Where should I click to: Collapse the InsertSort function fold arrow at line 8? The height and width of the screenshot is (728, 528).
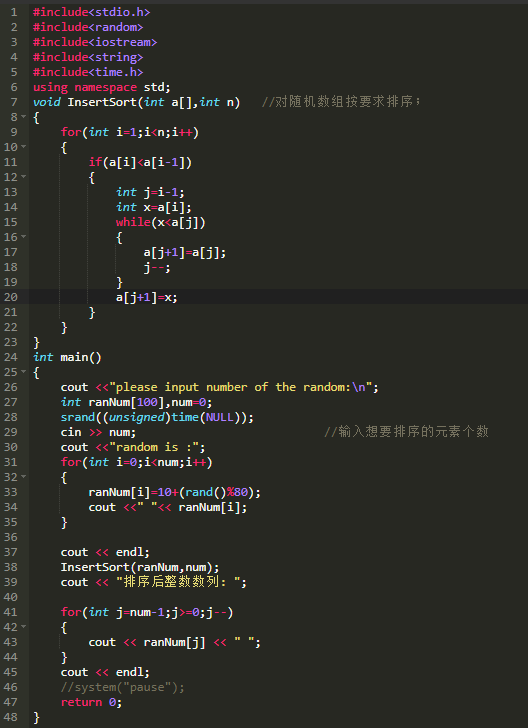23,117
